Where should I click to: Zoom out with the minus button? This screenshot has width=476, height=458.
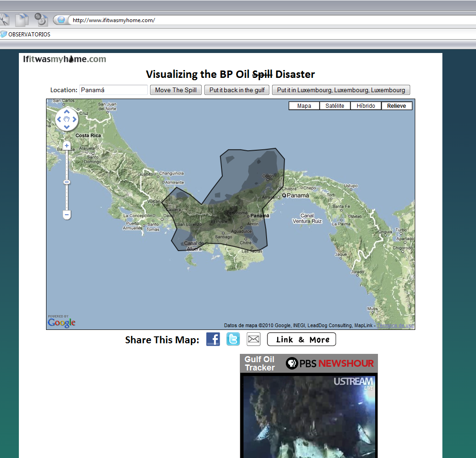[67, 215]
